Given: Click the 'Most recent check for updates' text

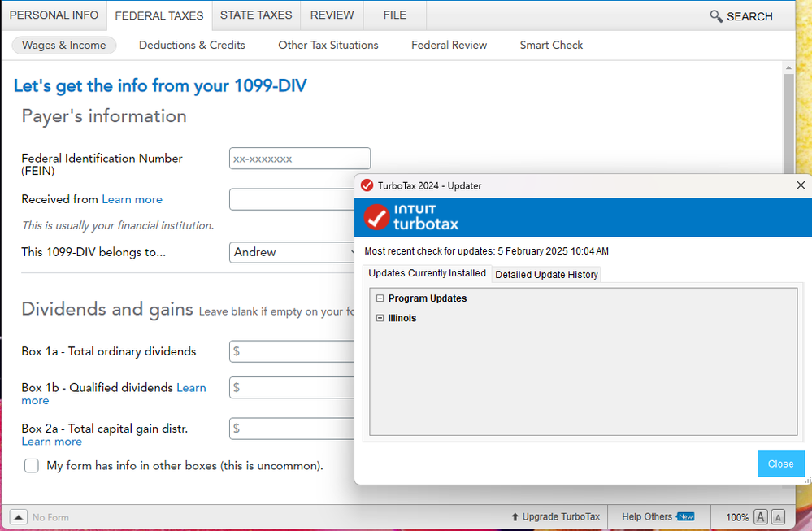Looking at the screenshot, I should pos(486,251).
